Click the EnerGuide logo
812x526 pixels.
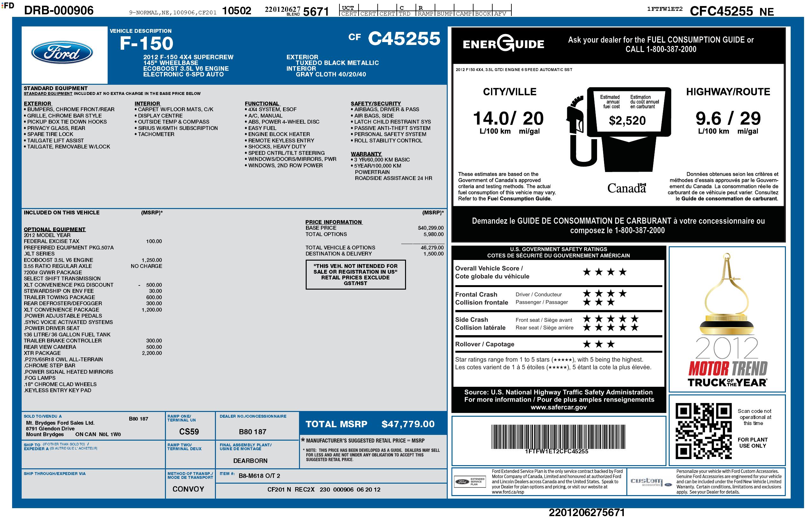click(x=503, y=44)
